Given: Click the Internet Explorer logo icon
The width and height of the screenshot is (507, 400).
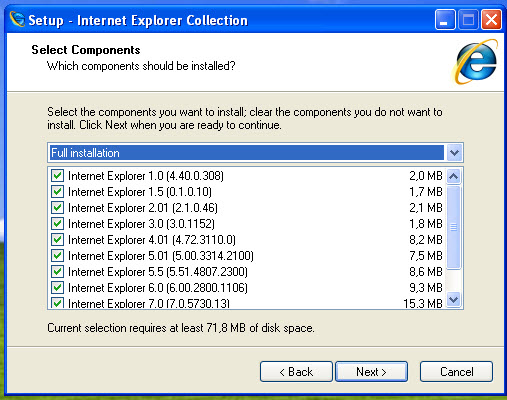Looking at the screenshot, I should [475, 61].
